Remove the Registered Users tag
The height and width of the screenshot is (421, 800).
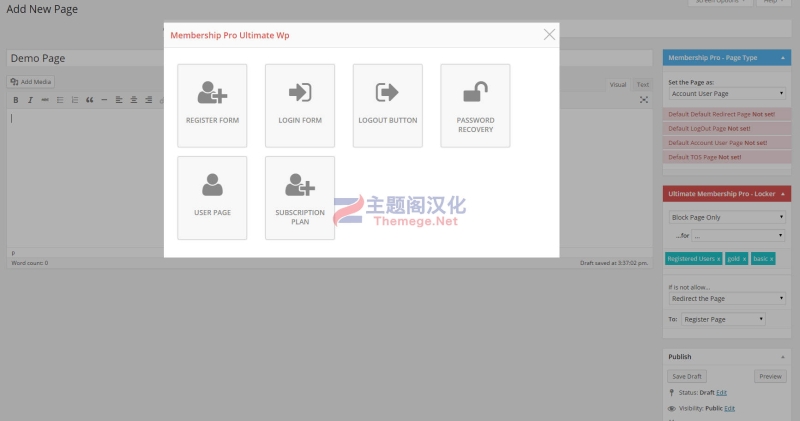718,259
